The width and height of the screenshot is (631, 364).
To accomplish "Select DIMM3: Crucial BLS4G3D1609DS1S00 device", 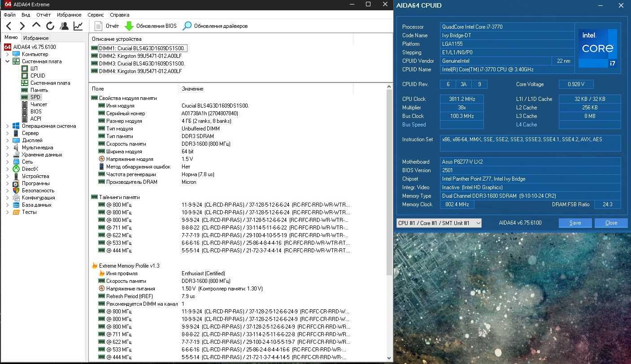I will [138, 64].
